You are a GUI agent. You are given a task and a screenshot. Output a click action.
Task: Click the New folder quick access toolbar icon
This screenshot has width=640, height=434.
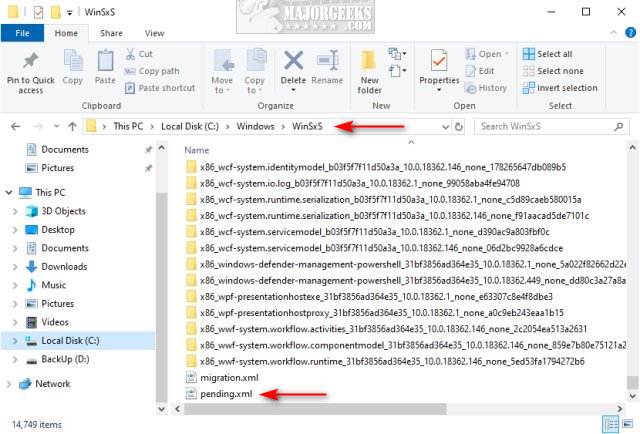coord(56,12)
